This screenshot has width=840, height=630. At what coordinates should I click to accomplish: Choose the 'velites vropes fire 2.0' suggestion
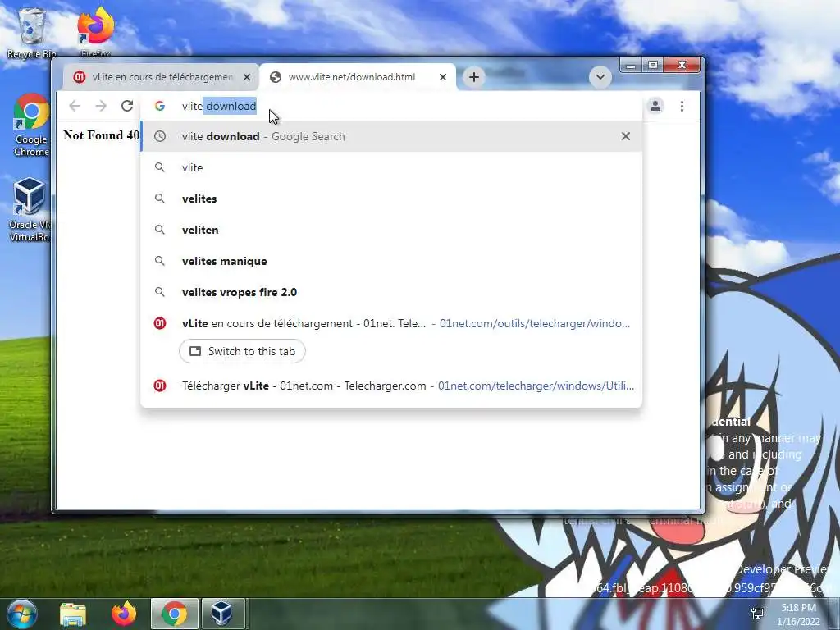[391, 292]
